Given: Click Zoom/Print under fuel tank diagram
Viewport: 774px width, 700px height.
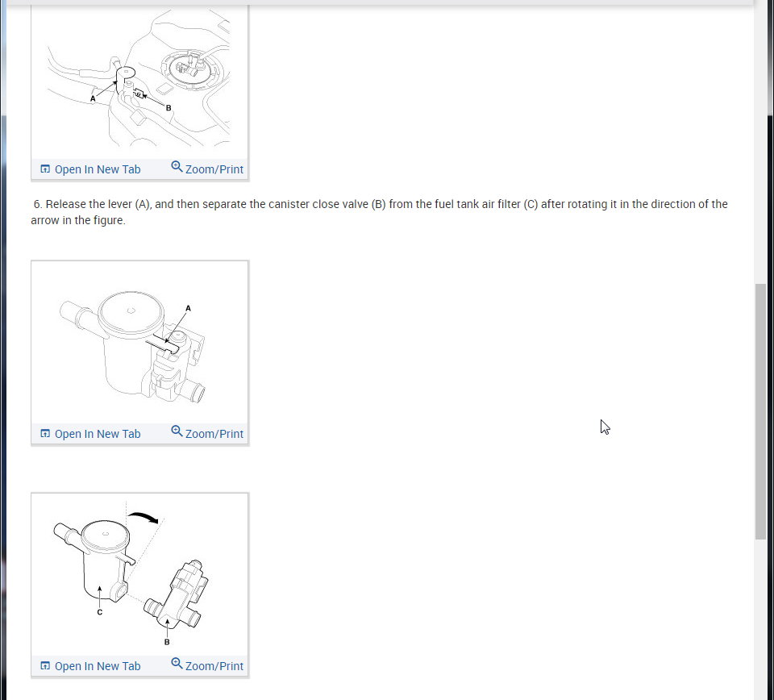Looking at the screenshot, I should [207, 169].
